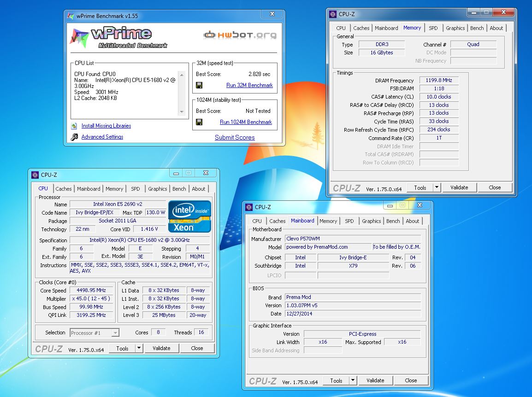Click Tools button in CPU window of CPU-Z
Image resolution: width=532 pixels, height=397 pixels.
click(123, 348)
